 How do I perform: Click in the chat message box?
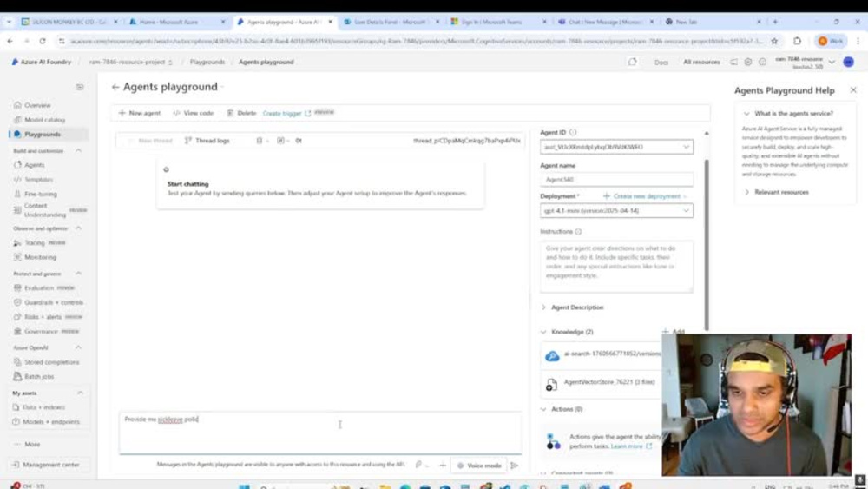point(320,433)
